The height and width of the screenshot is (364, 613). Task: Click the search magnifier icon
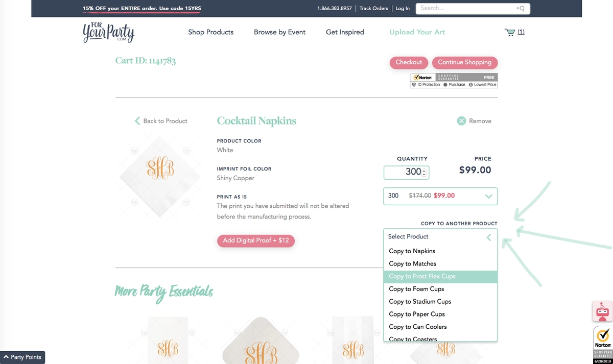[x=521, y=9]
